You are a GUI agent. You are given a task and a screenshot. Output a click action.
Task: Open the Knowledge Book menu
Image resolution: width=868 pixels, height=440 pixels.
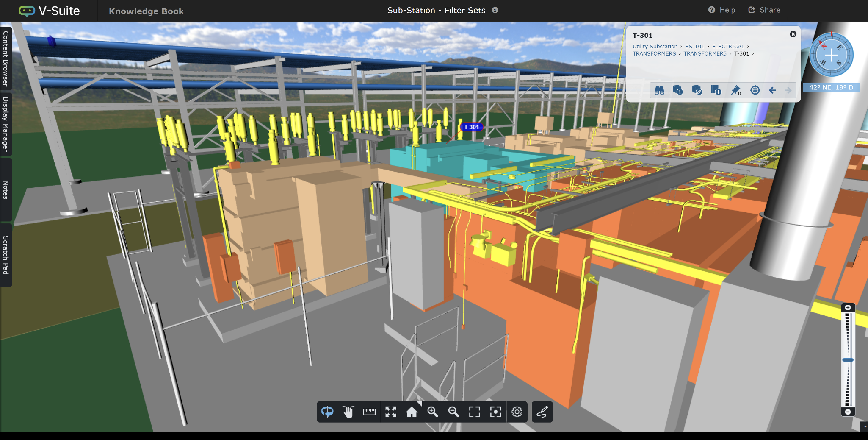click(x=146, y=11)
